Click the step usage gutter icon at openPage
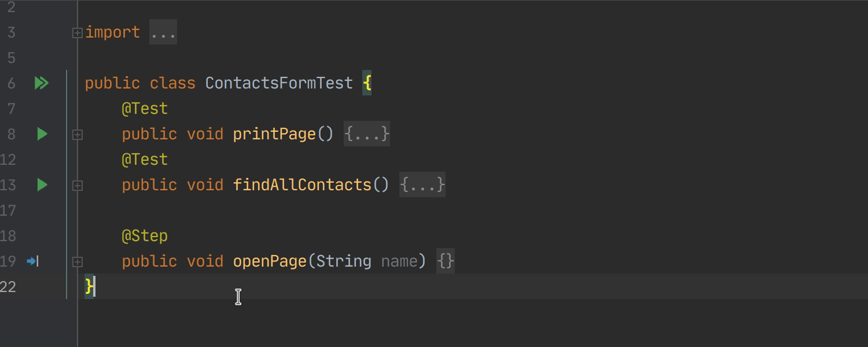This screenshot has height=347, width=868. [32, 261]
